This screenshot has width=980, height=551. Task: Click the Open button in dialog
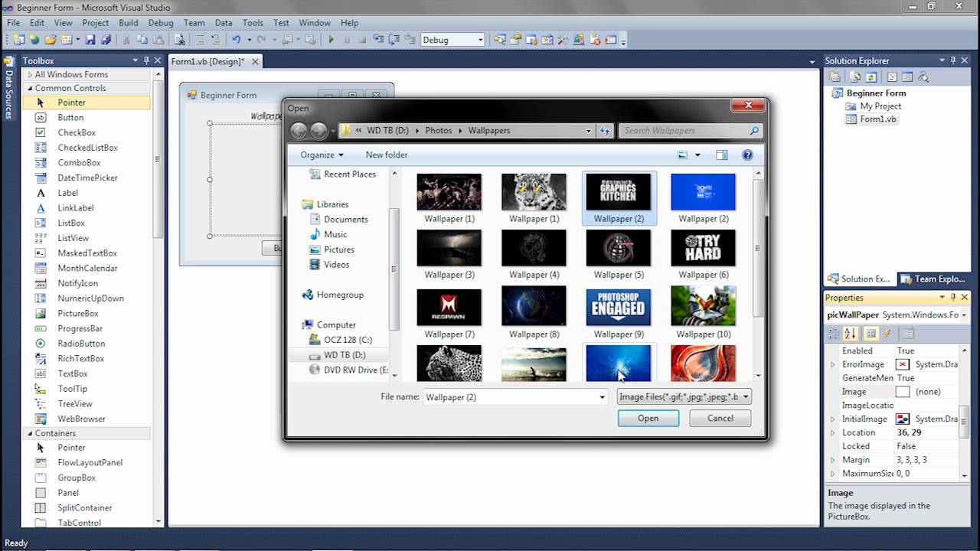[648, 419]
